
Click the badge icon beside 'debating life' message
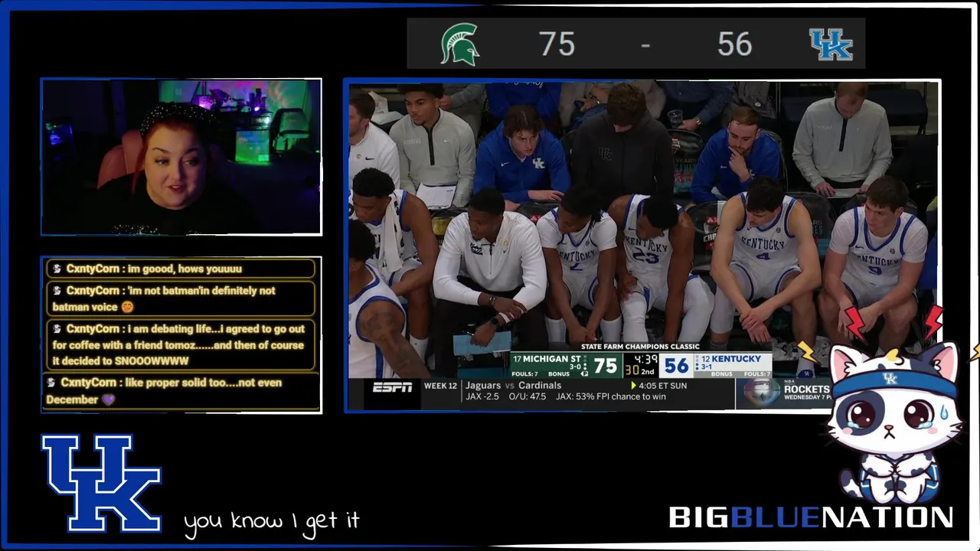click(x=57, y=329)
